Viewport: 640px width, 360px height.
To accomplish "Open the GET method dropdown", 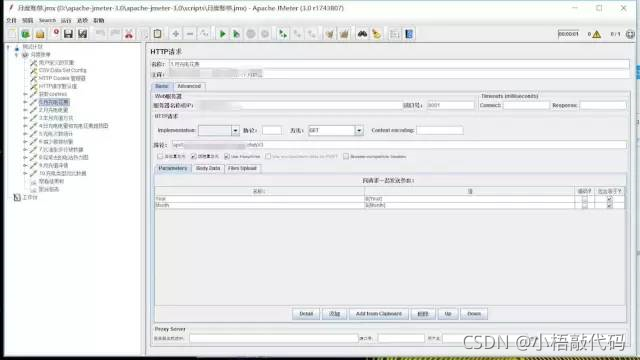I will [359, 131].
